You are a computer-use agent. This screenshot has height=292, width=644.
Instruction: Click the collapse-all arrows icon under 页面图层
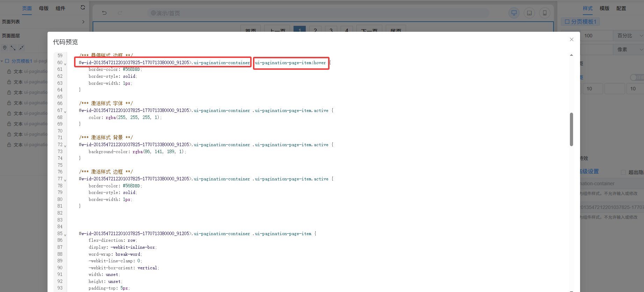click(x=21, y=48)
